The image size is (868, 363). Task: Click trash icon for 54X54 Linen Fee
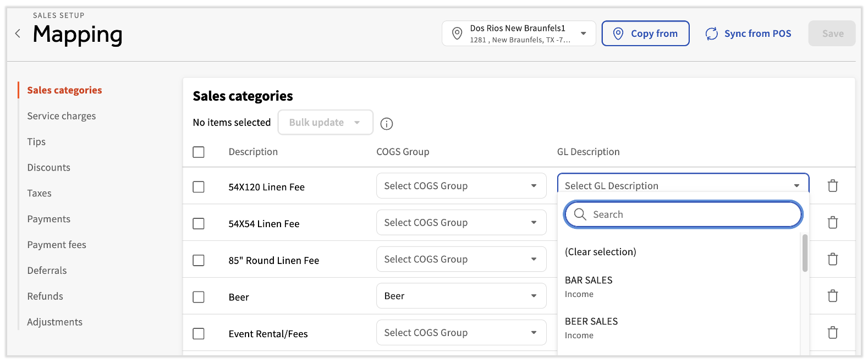click(x=832, y=223)
